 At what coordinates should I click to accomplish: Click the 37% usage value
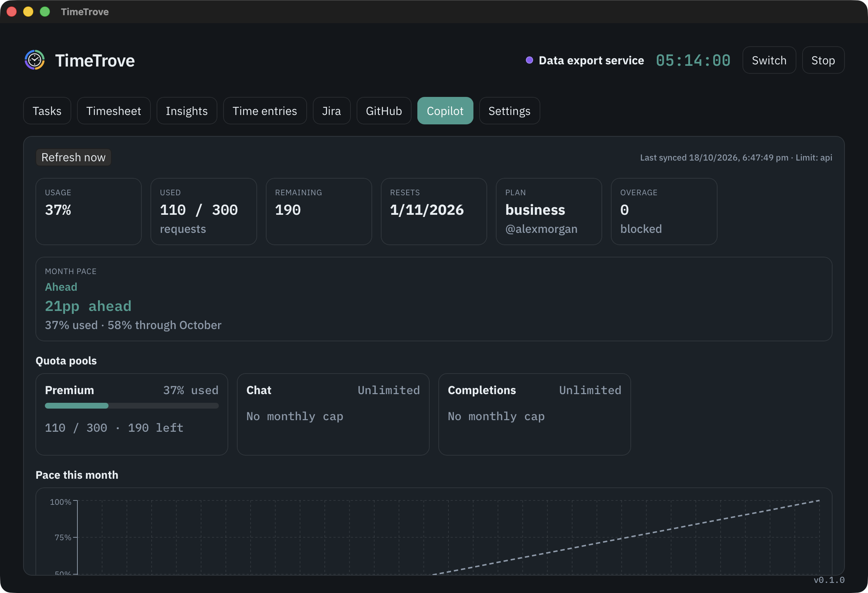click(58, 209)
